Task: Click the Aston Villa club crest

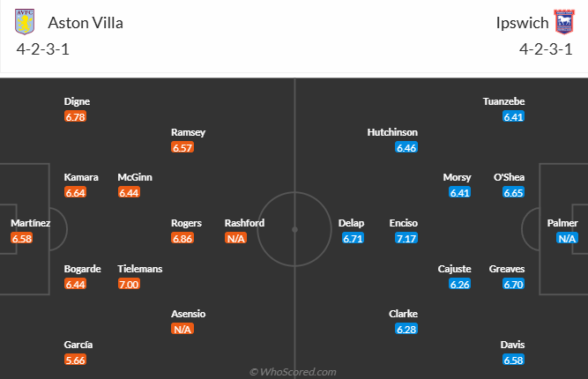Action: coord(26,23)
